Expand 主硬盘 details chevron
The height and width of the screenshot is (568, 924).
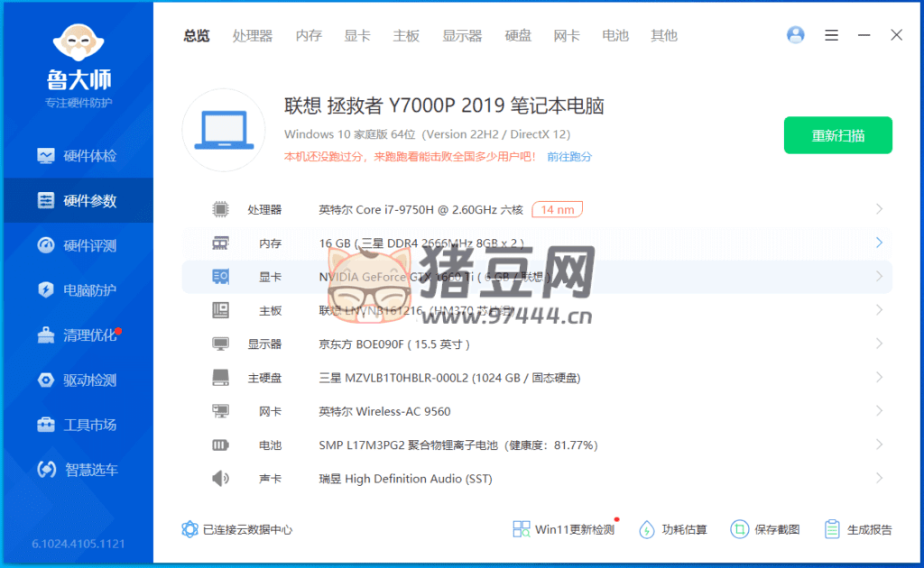coord(879,378)
